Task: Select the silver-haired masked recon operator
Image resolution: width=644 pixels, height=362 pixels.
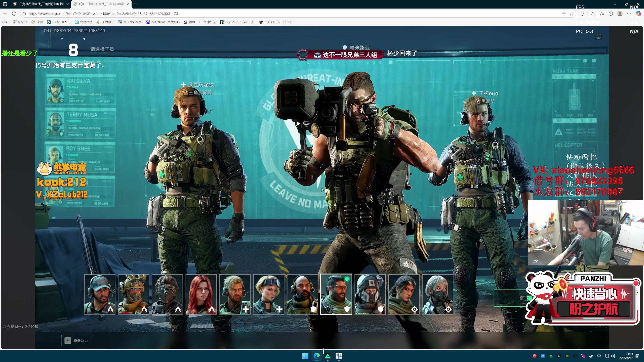Action: pos(438,294)
